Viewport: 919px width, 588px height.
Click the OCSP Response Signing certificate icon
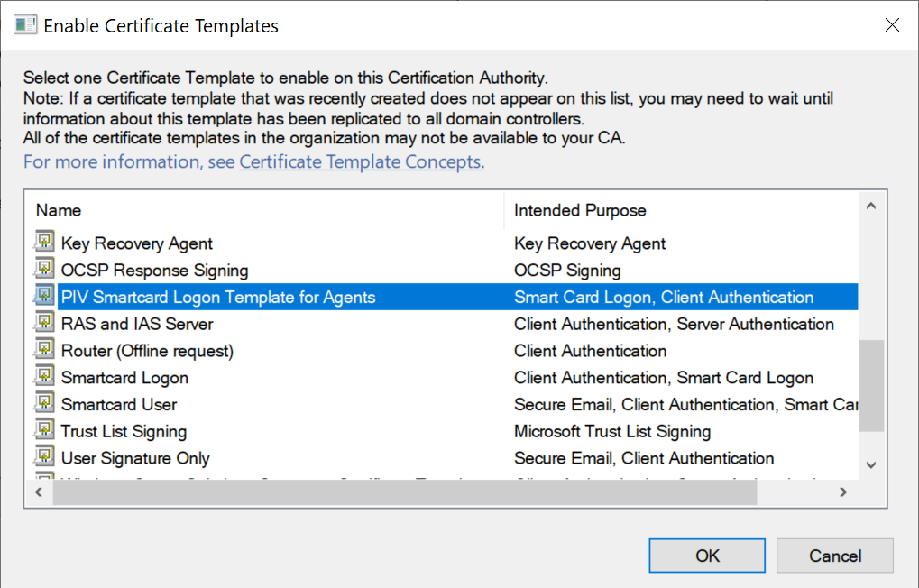pyautogui.click(x=44, y=269)
